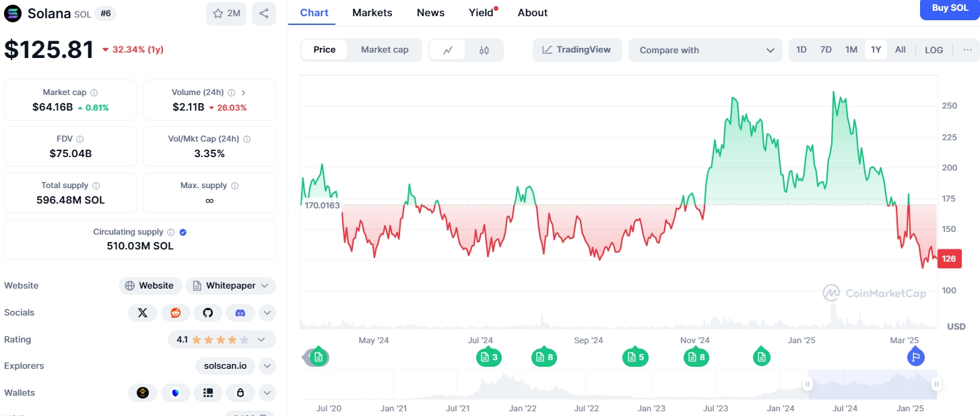
Task: Show Total supply info icon
Action: (x=96, y=185)
